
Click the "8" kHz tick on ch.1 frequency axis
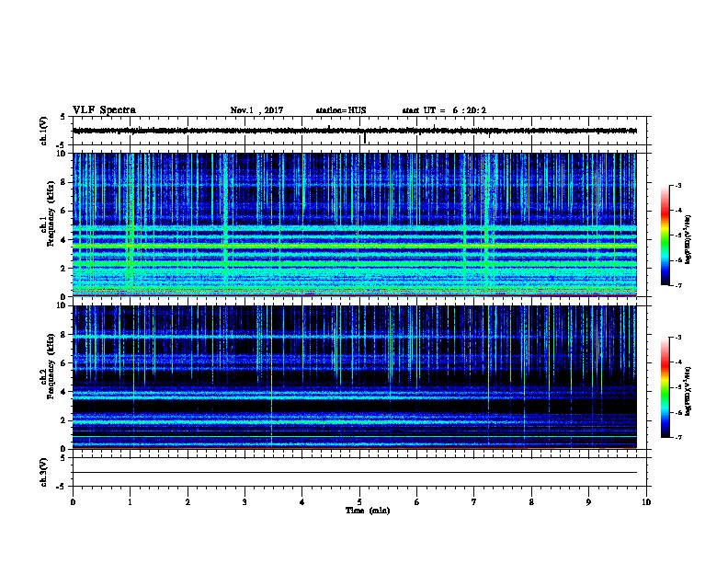63,182
